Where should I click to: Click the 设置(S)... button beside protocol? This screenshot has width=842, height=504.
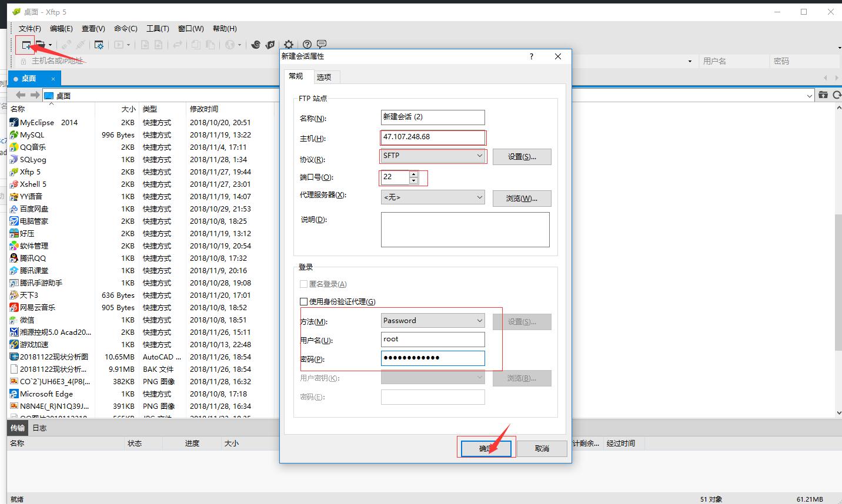click(x=522, y=157)
